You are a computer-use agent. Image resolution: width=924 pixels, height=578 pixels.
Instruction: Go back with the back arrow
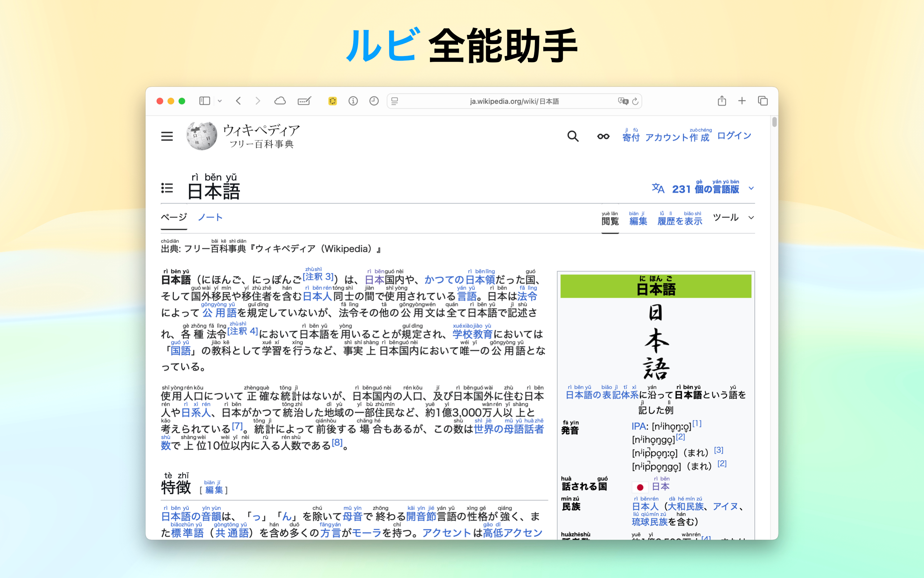point(239,101)
